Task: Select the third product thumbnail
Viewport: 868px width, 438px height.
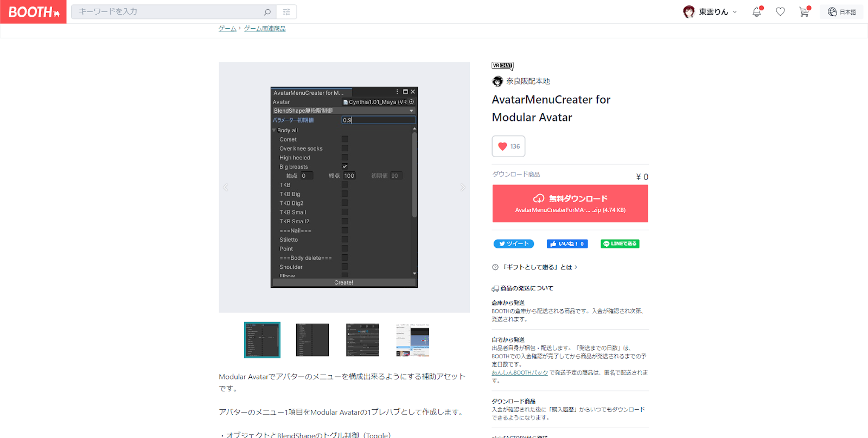Action: pos(362,340)
